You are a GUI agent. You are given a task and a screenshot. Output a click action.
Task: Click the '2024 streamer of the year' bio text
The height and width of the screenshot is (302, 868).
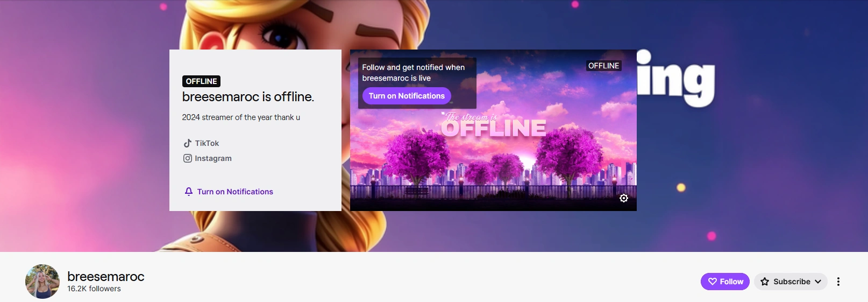click(x=241, y=117)
